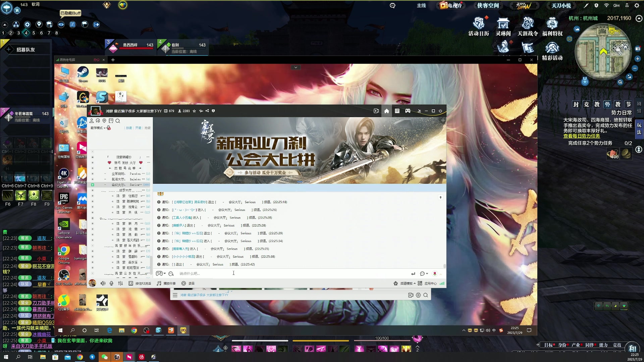Mute the YY speaker output

click(103, 284)
